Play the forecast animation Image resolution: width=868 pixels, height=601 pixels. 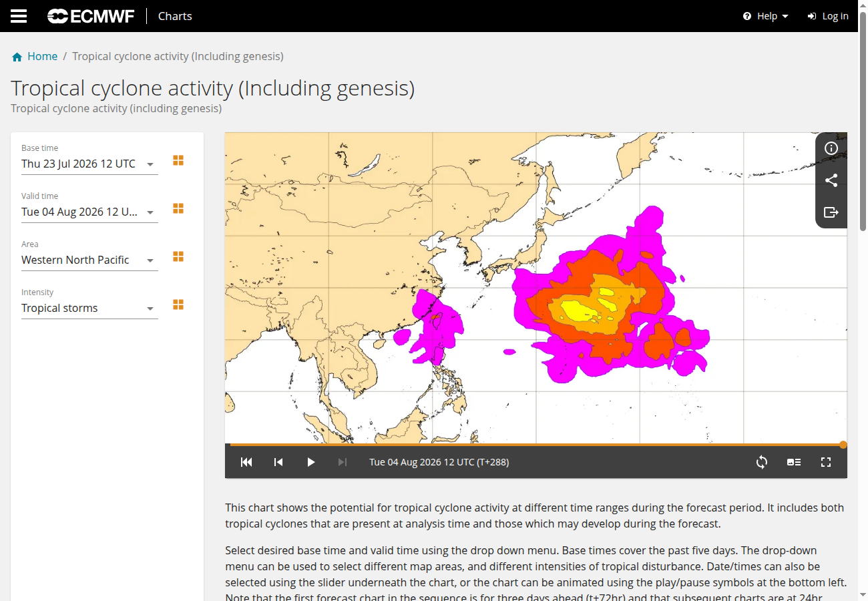coord(310,462)
